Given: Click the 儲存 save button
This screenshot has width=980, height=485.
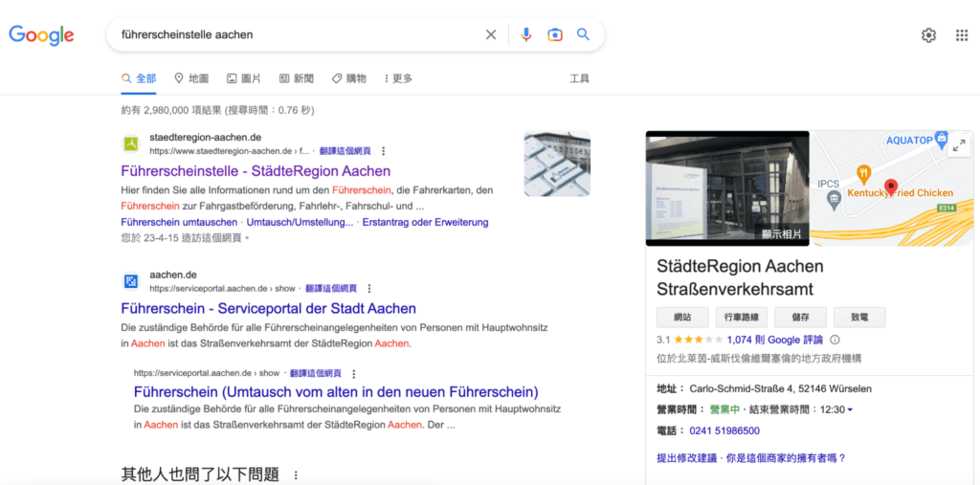Looking at the screenshot, I should pos(801,318).
